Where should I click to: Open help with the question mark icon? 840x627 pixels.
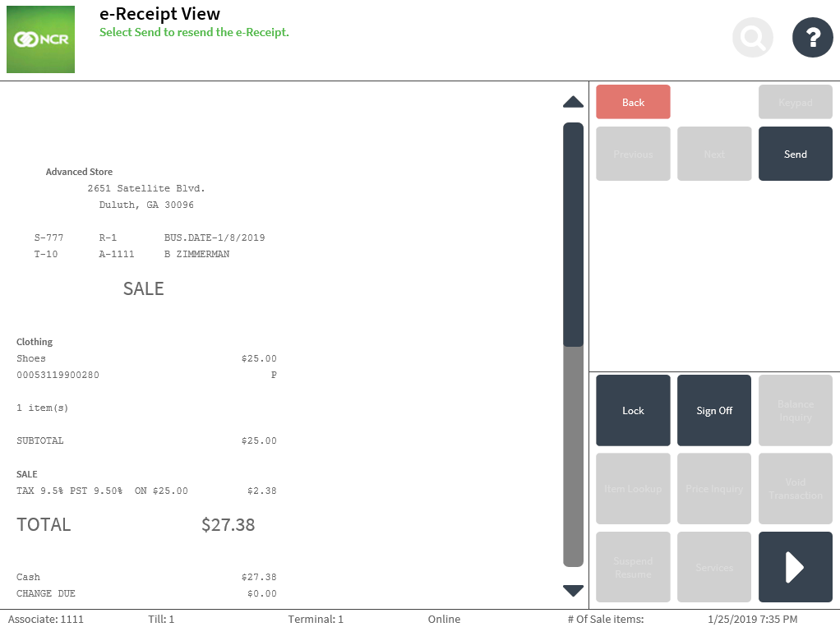[812, 38]
